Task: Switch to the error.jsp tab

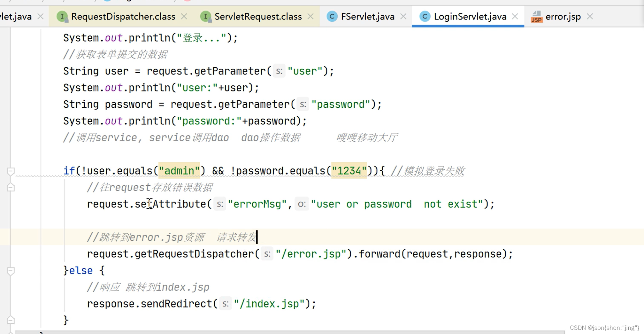Action: tap(563, 17)
